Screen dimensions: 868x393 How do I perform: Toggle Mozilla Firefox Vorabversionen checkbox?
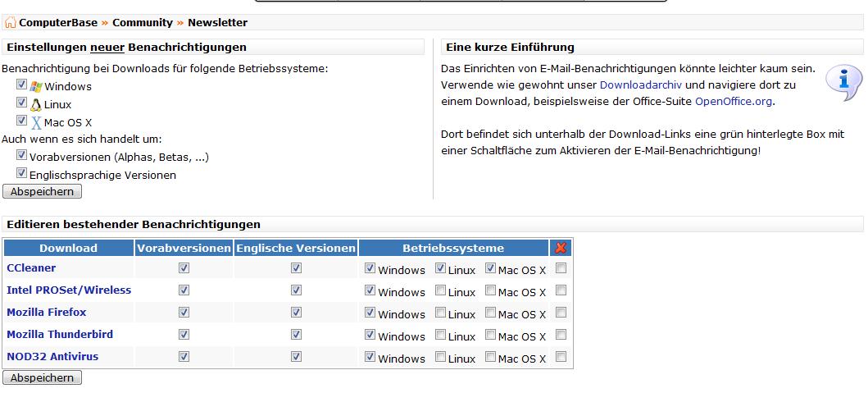click(184, 312)
